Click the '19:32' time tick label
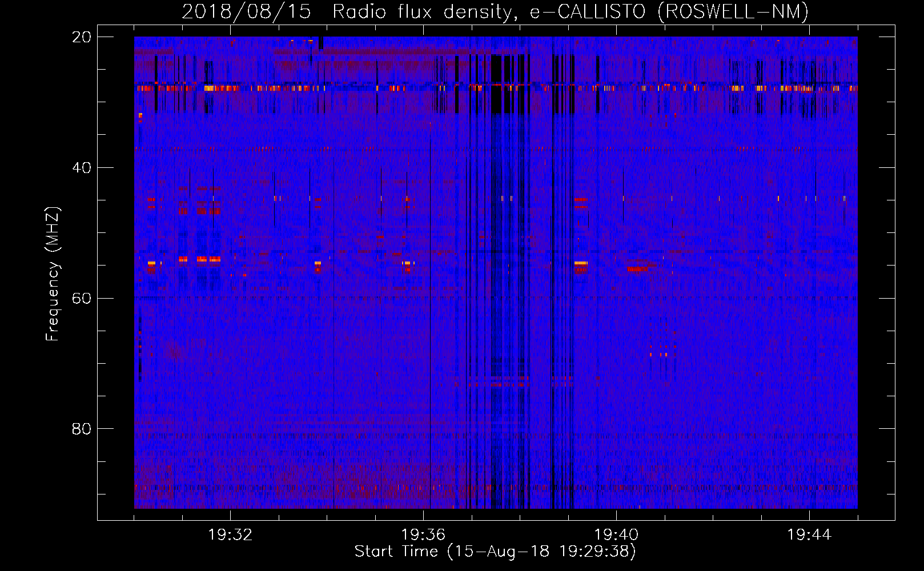Screen dimensions: 924x571 [x=230, y=535]
